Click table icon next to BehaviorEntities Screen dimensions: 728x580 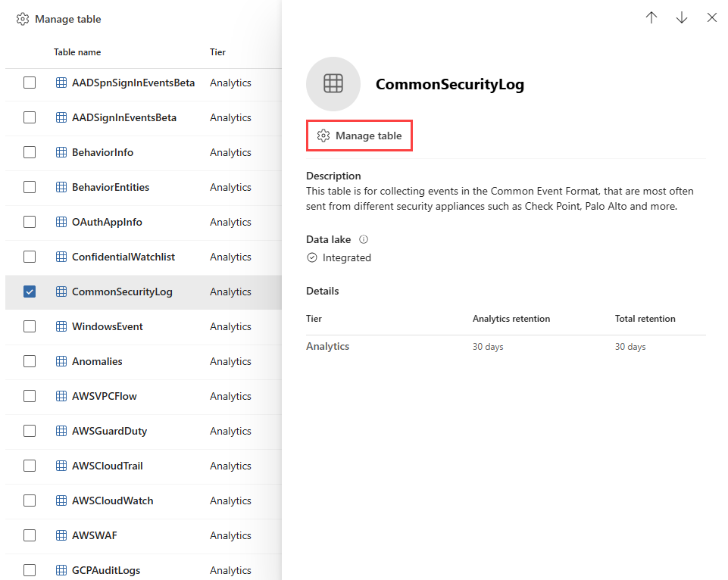tap(61, 187)
